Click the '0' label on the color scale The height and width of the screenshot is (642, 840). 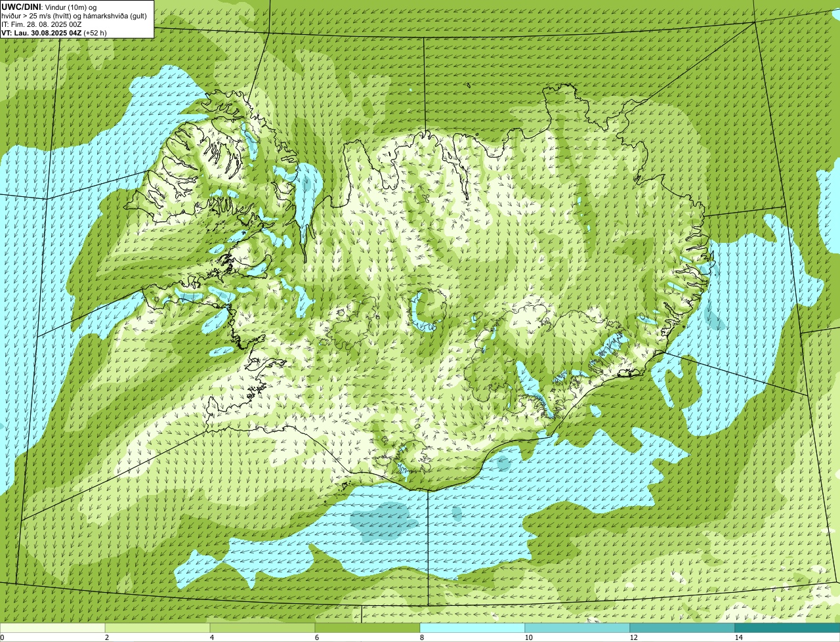[x=2, y=637]
